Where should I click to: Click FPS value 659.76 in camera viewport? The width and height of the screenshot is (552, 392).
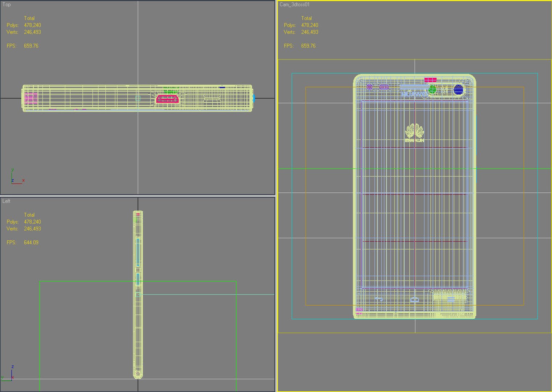click(308, 46)
